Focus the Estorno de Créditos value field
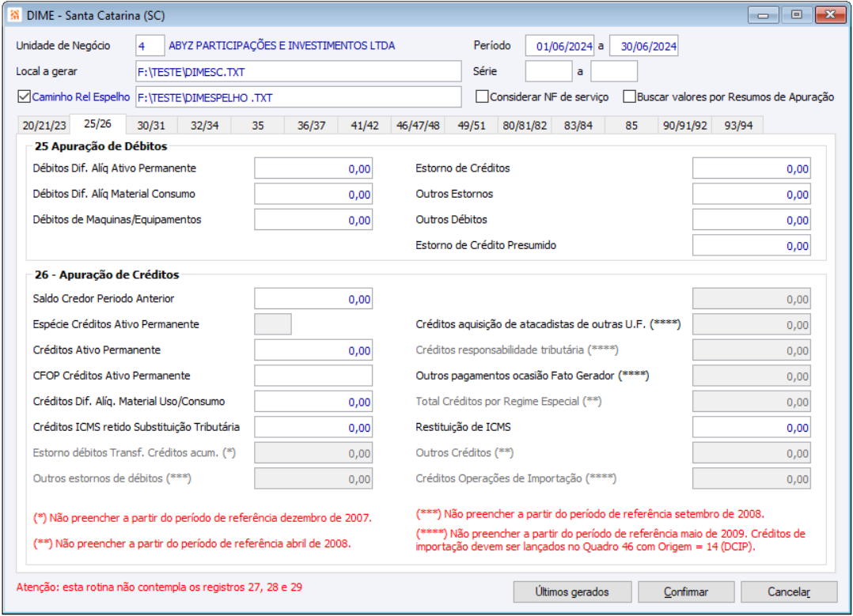 [751, 168]
